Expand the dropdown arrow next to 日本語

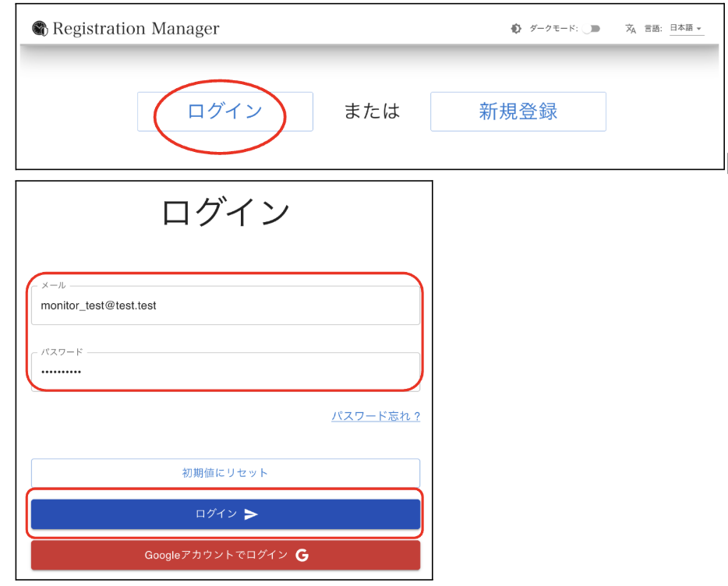[x=699, y=30]
